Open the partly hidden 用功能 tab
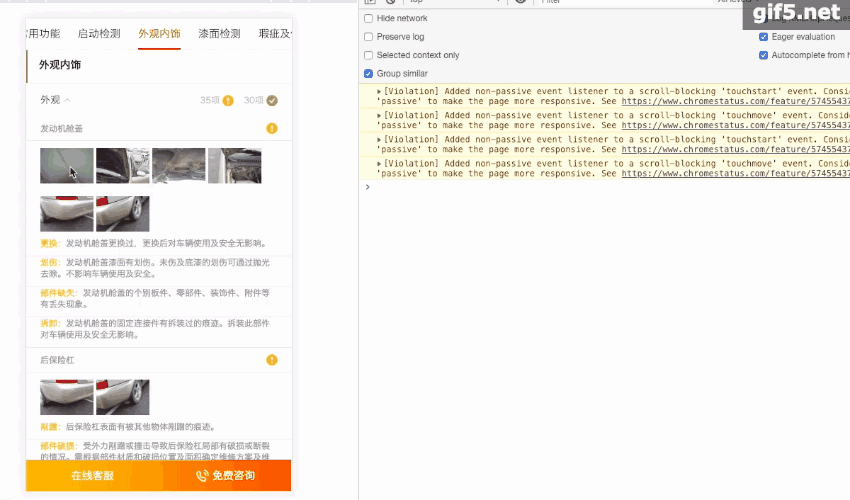Image resolution: width=850 pixels, height=500 pixels. tap(43, 34)
